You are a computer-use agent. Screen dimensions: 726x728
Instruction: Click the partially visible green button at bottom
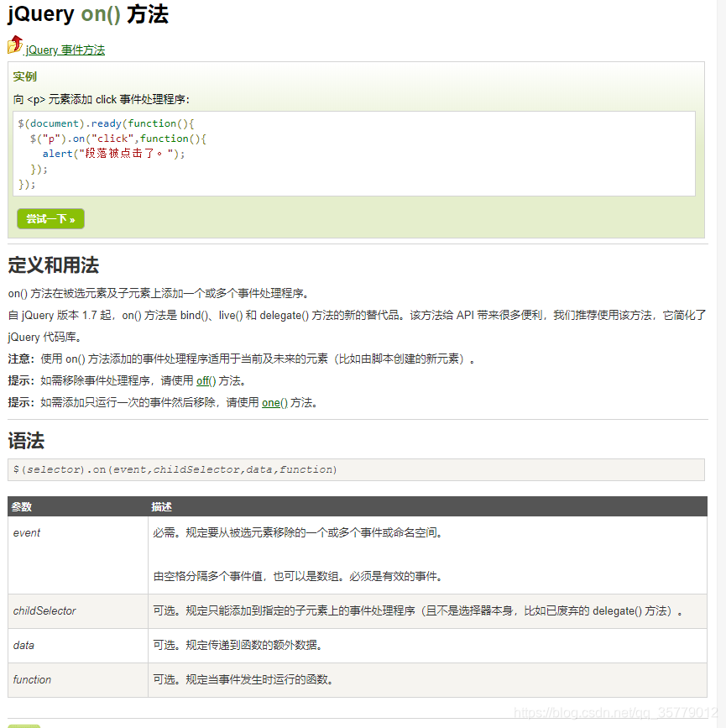point(24,724)
